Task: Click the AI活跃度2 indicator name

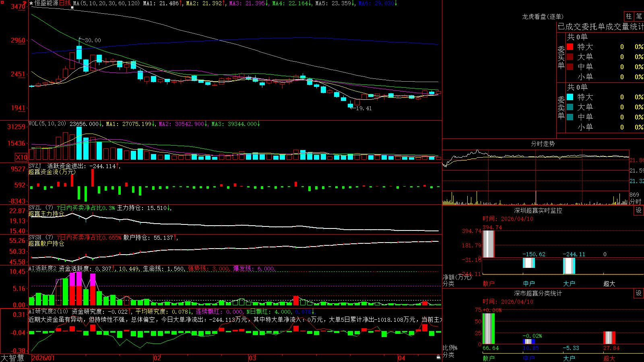Action: 42,269
